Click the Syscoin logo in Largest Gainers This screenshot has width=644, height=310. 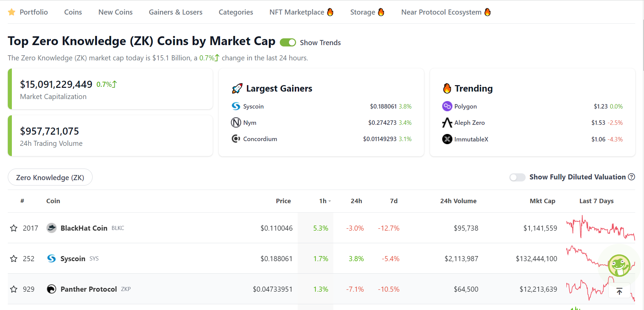(x=236, y=106)
